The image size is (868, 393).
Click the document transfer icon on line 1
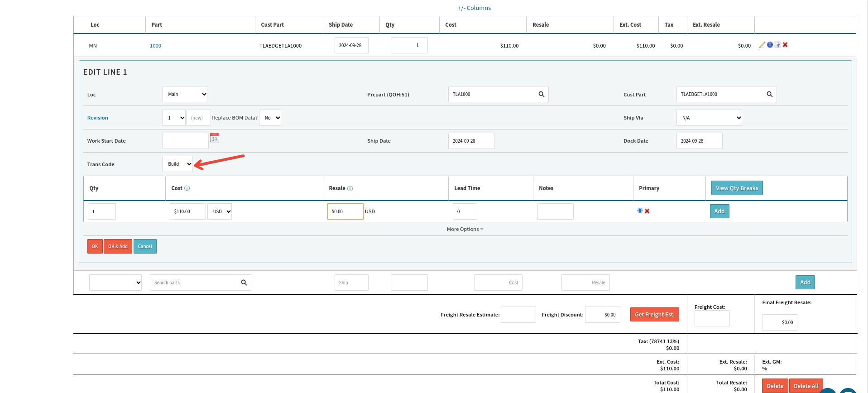(777, 45)
